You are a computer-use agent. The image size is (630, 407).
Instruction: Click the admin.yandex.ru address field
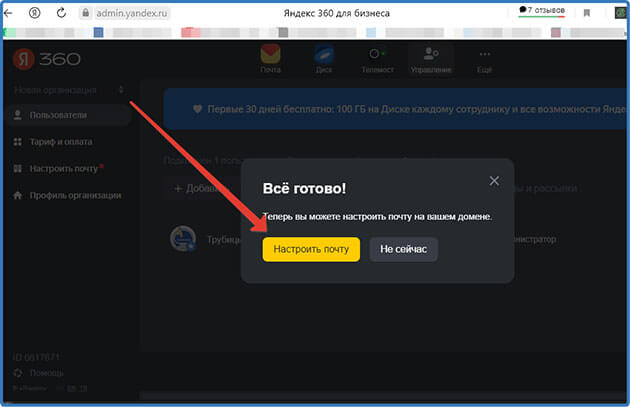125,13
